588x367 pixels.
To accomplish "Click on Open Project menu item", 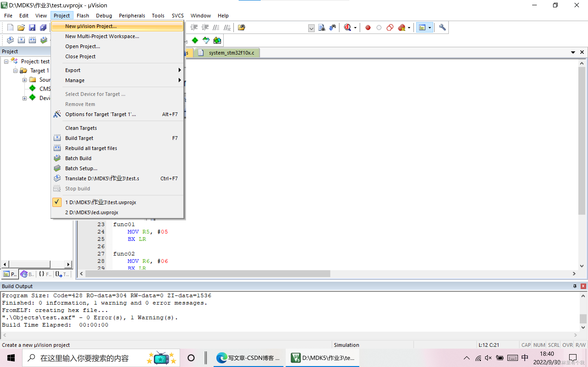I will pyautogui.click(x=83, y=46).
